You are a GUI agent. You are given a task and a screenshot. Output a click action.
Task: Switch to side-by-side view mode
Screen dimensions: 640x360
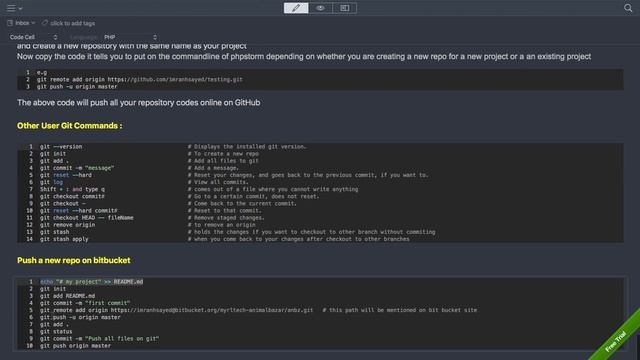(344, 8)
